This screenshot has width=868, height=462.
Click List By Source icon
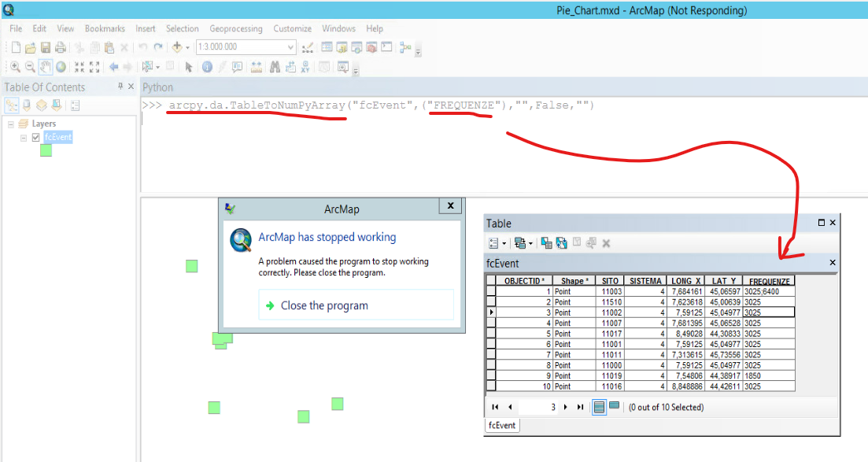[x=27, y=105]
